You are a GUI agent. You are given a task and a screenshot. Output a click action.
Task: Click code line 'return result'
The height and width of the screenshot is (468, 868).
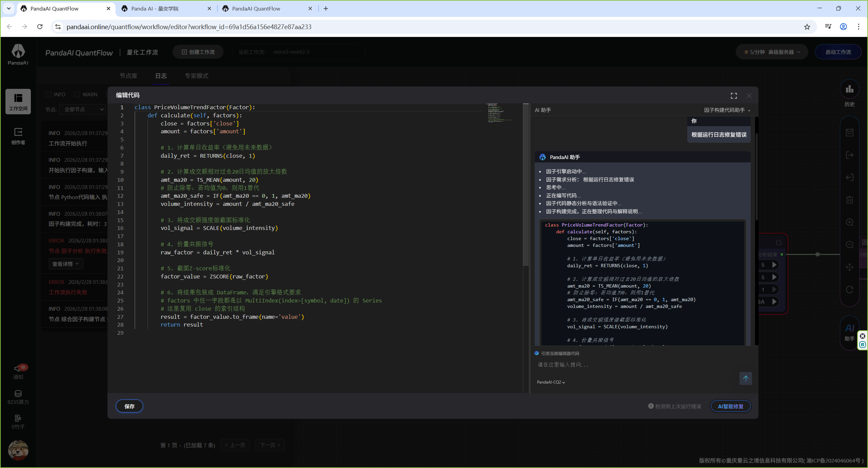[x=182, y=325]
